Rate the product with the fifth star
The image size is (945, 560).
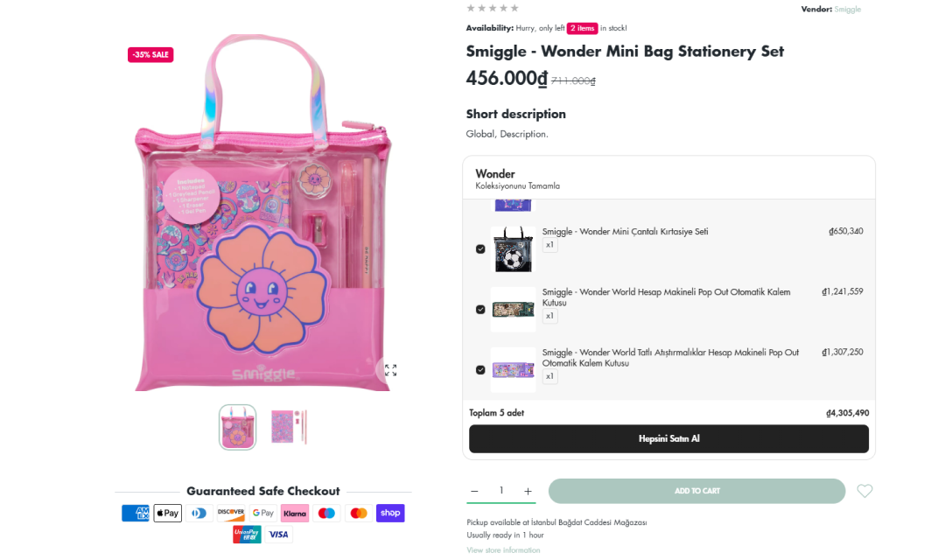coord(514,7)
